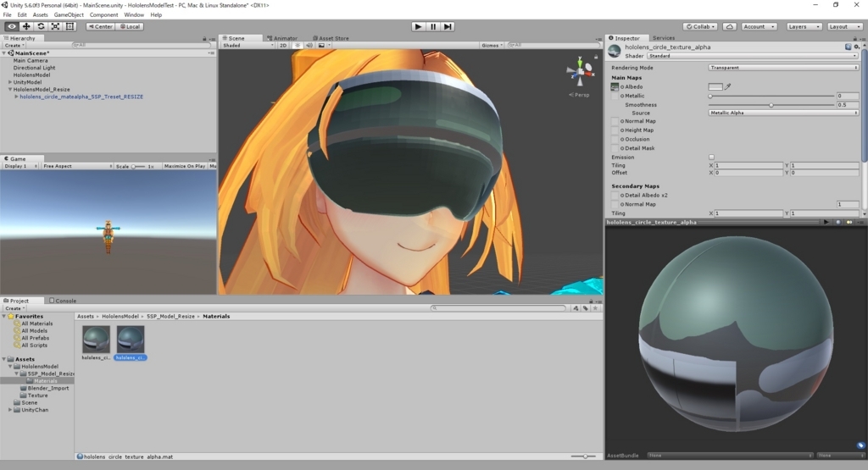
Task: Select All Scripts favorite search
Action: point(34,345)
